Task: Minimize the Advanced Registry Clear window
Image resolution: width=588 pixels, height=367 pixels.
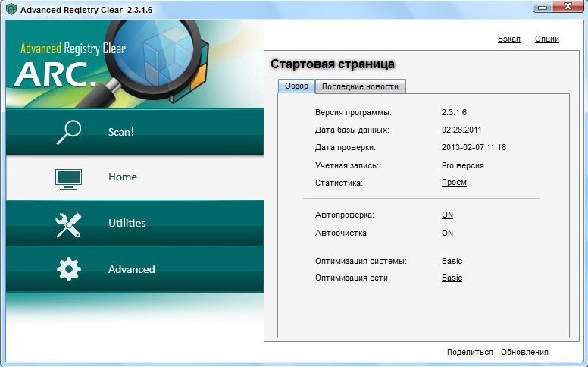Action: coord(542,6)
